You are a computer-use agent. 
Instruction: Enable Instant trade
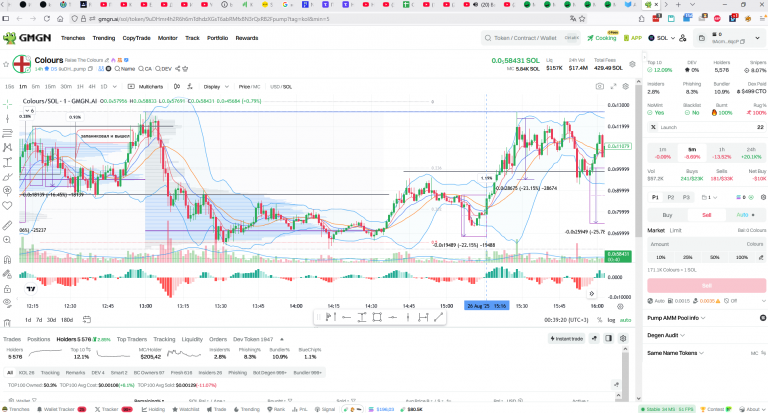566,338
